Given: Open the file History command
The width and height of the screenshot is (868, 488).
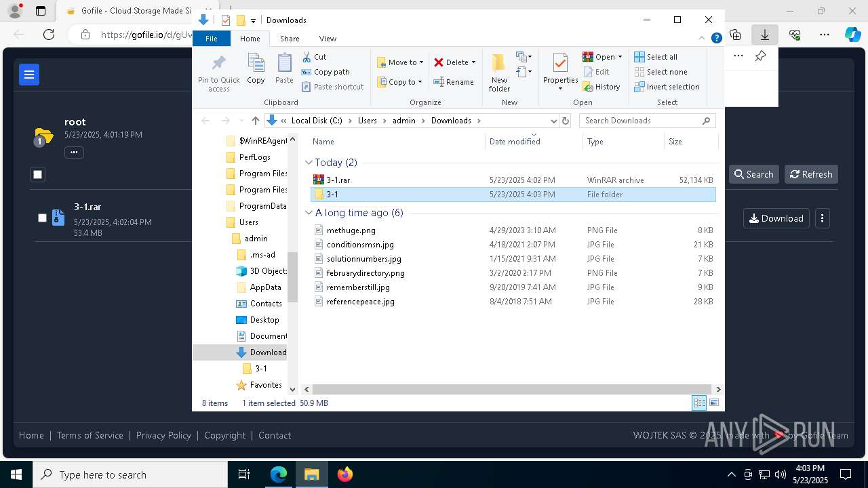Looking at the screenshot, I should (x=601, y=87).
